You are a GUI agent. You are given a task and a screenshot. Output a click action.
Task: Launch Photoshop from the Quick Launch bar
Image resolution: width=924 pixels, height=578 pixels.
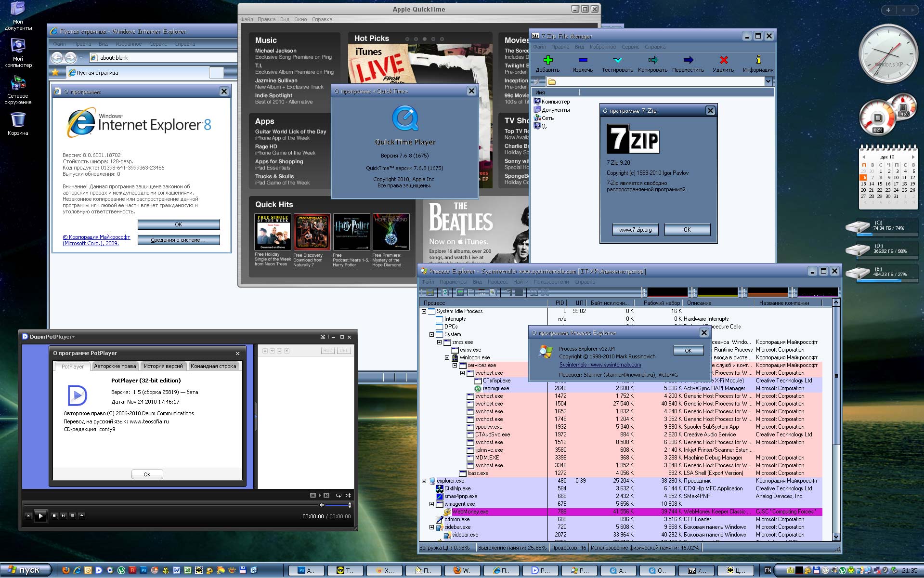point(143,570)
